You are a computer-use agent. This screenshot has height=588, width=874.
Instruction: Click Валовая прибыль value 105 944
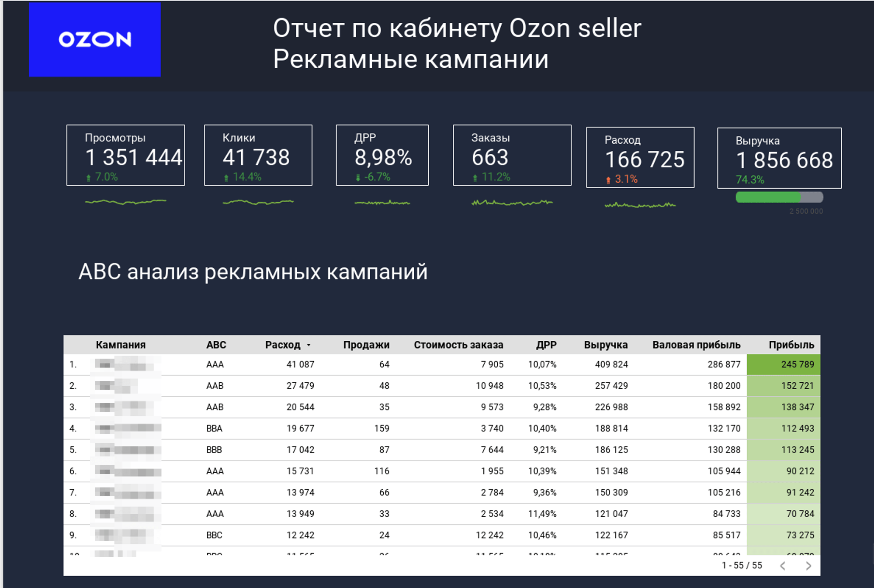(724, 471)
